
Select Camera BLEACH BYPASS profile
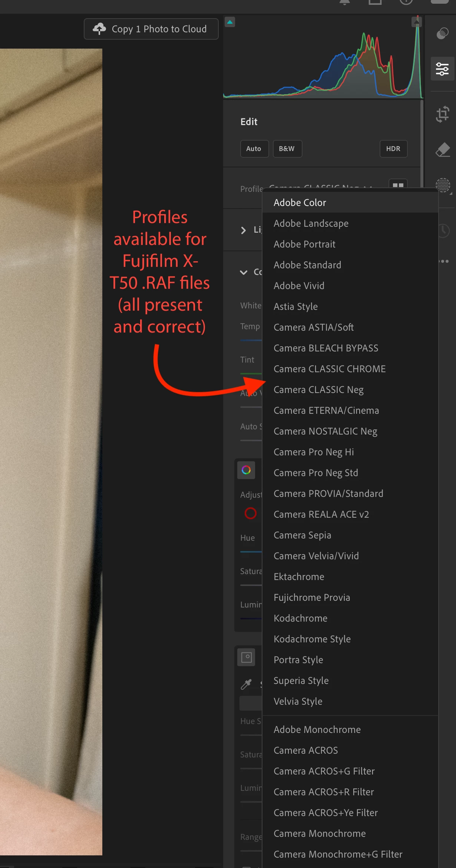(x=350, y=348)
